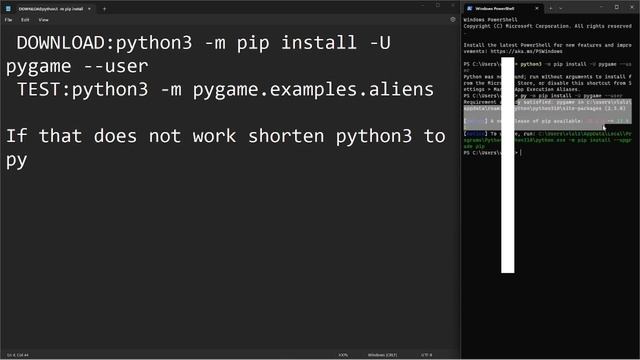Close the Windows PowerShell tab
Image resolution: width=640 pixels, height=360 pixels.
537,8
